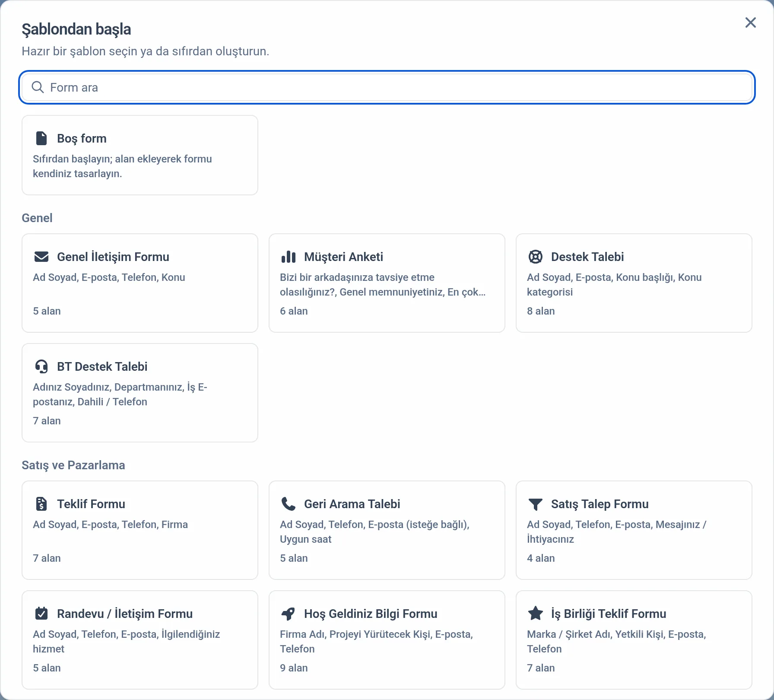774x700 pixels.
Task: Click the Satış ve Pazarlama heading
Action: (73, 465)
